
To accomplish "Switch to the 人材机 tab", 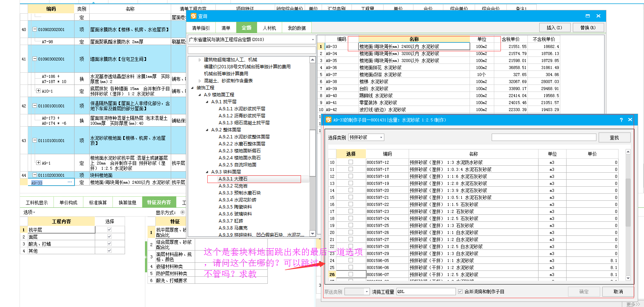I will (269, 28).
